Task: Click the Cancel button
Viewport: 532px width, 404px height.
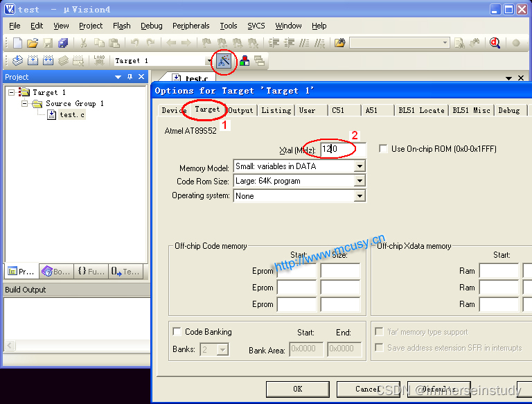Action: click(x=368, y=389)
